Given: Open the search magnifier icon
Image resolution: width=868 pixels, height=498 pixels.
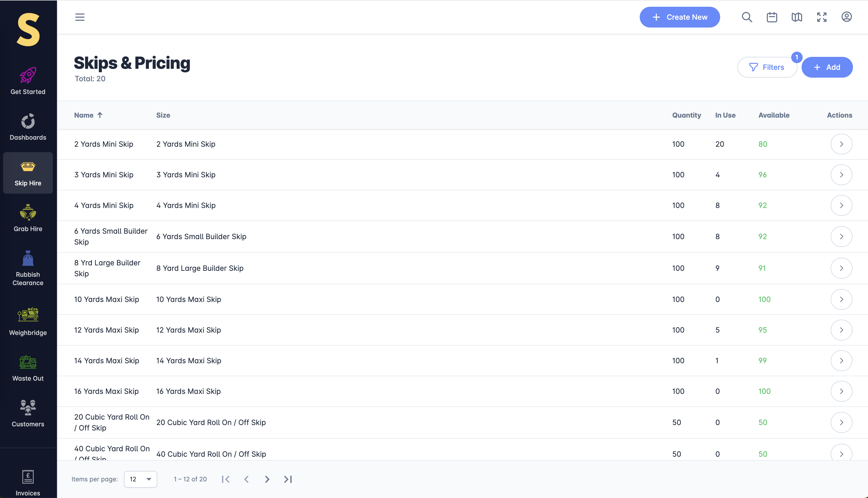Looking at the screenshot, I should [747, 17].
